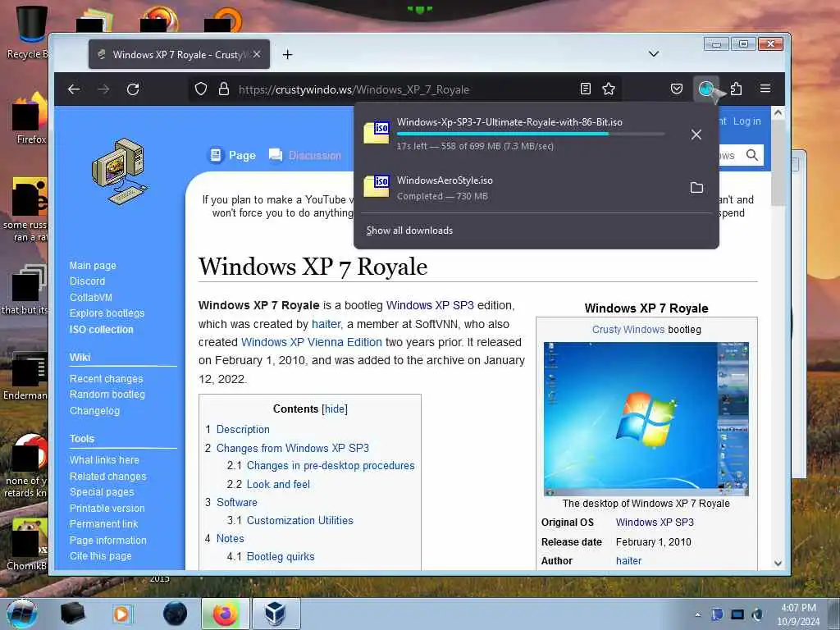Jump to Bootleg quirks section
This screenshot has width=840, height=630.
point(281,557)
